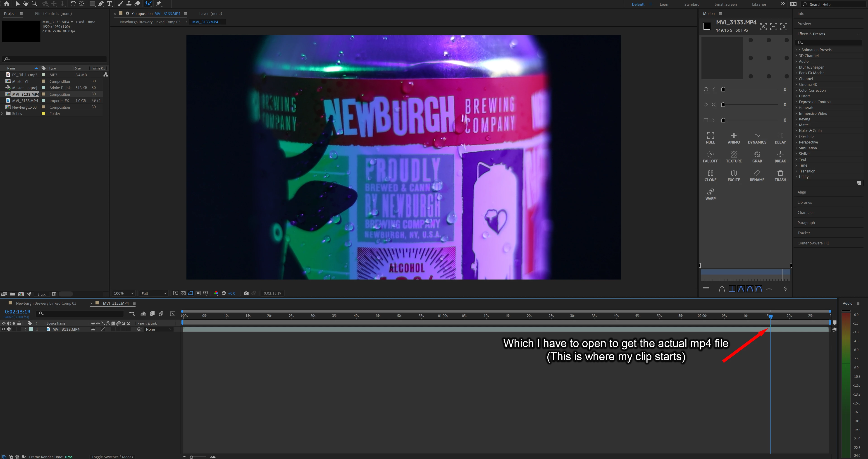The height and width of the screenshot is (459, 868).
Task: Select the Pen tool in toolbar
Action: pyautogui.click(x=101, y=4)
